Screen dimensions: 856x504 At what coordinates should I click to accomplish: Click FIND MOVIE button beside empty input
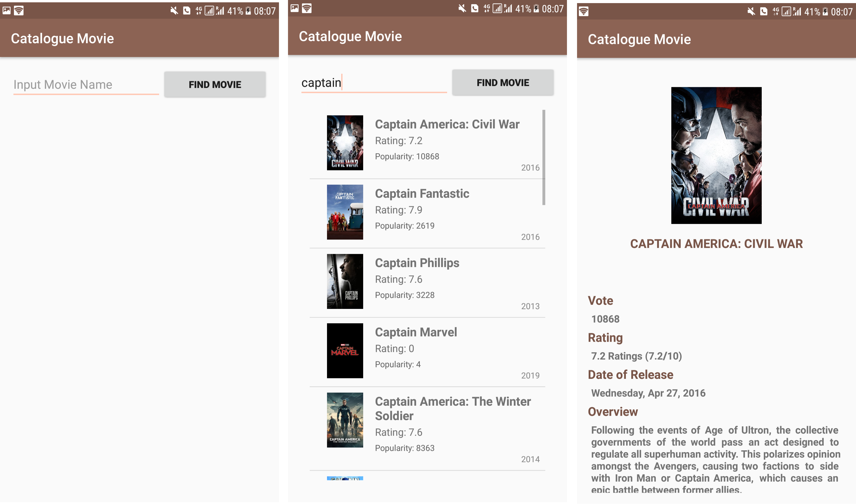215,85
